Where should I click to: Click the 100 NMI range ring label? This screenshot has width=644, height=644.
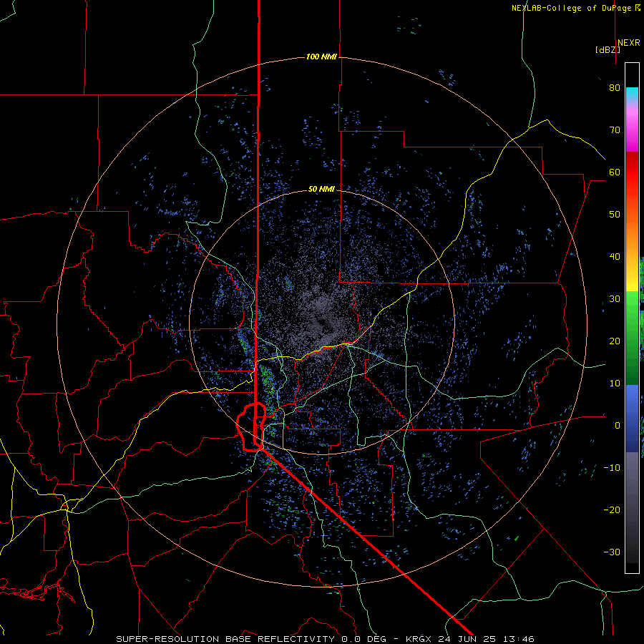tap(321, 57)
